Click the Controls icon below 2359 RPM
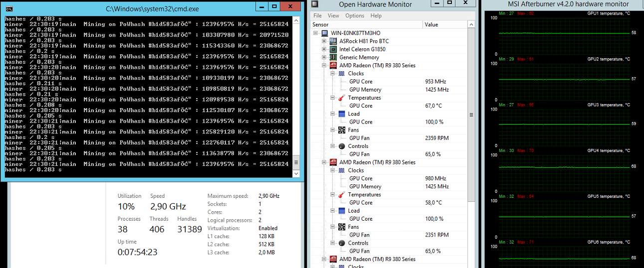Image resolution: width=644 pixels, height=268 pixels. 342,146
